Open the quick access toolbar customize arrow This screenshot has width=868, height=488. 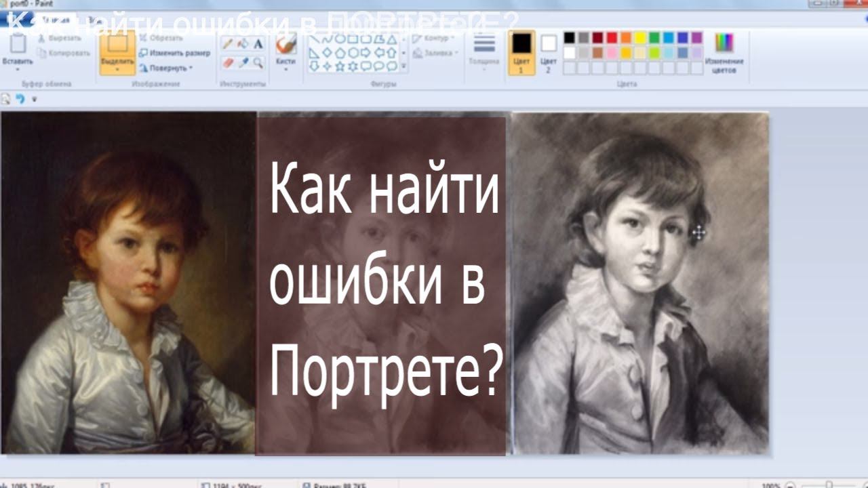click(34, 99)
